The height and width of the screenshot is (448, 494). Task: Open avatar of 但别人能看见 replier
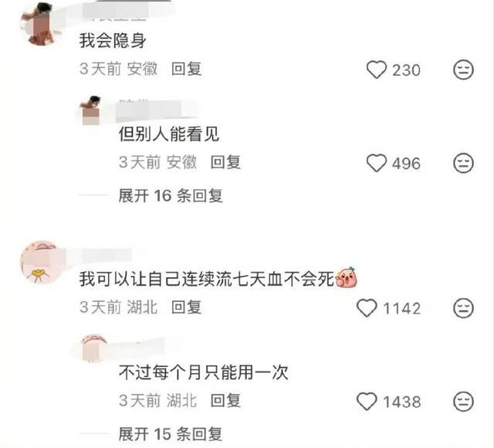90,110
